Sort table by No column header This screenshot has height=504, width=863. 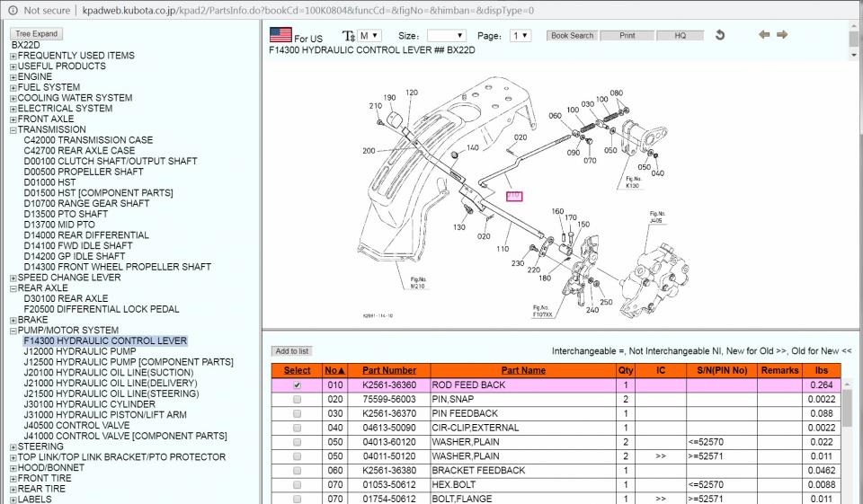click(334, 370)
